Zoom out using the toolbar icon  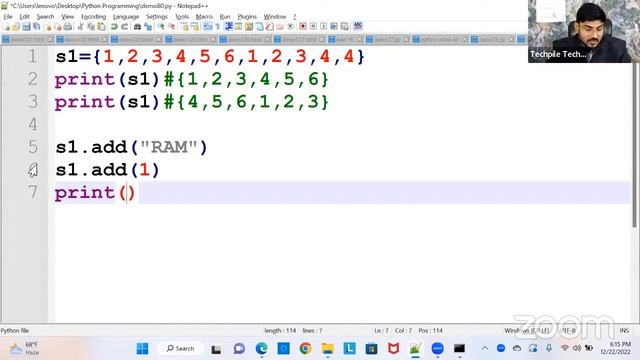pyautogui.click(x=172, y=27)
